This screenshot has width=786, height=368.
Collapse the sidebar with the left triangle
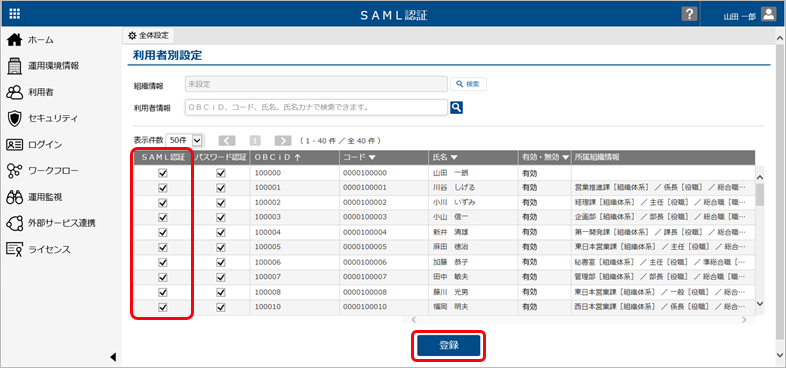(x=113, y=357)
